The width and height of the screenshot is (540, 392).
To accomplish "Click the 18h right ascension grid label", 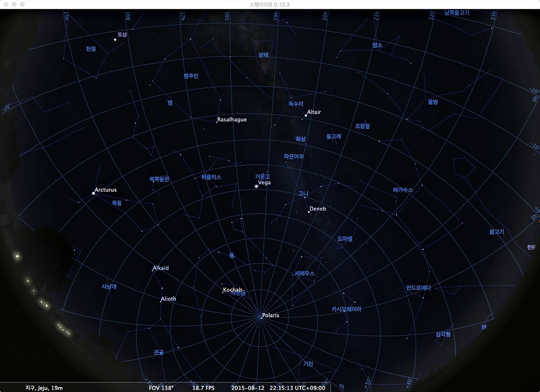I will pyautogui.click(x=227, y=16).
